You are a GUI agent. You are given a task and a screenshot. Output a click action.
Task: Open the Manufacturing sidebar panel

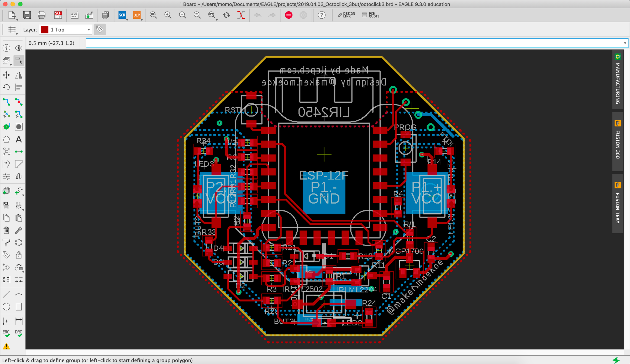tap(618, 81)
